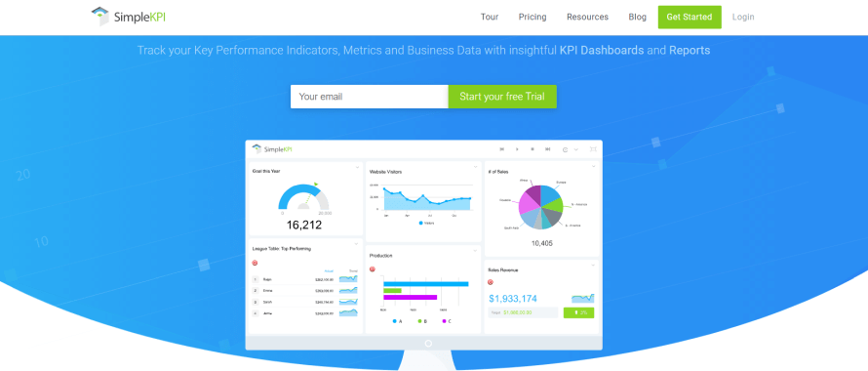Toggle legend item B in Production
The width and height of the screenshot is (868, 371).
(x=422, y=321)
